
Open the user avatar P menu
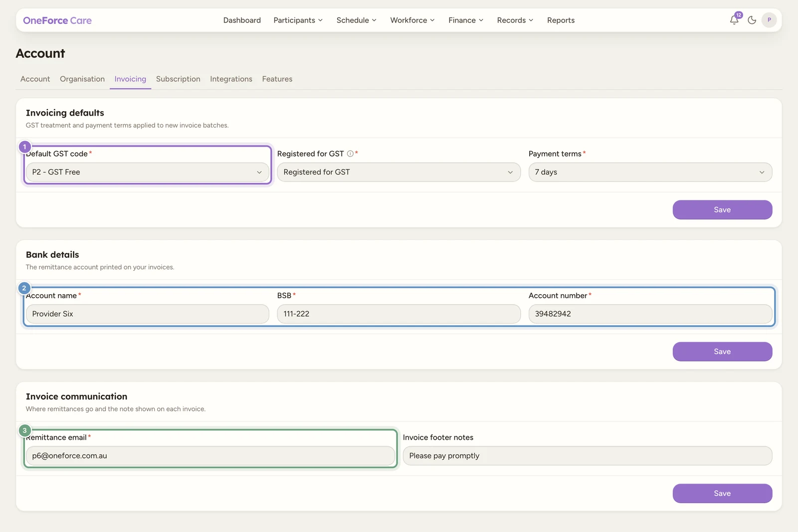[x=769, y=20]
